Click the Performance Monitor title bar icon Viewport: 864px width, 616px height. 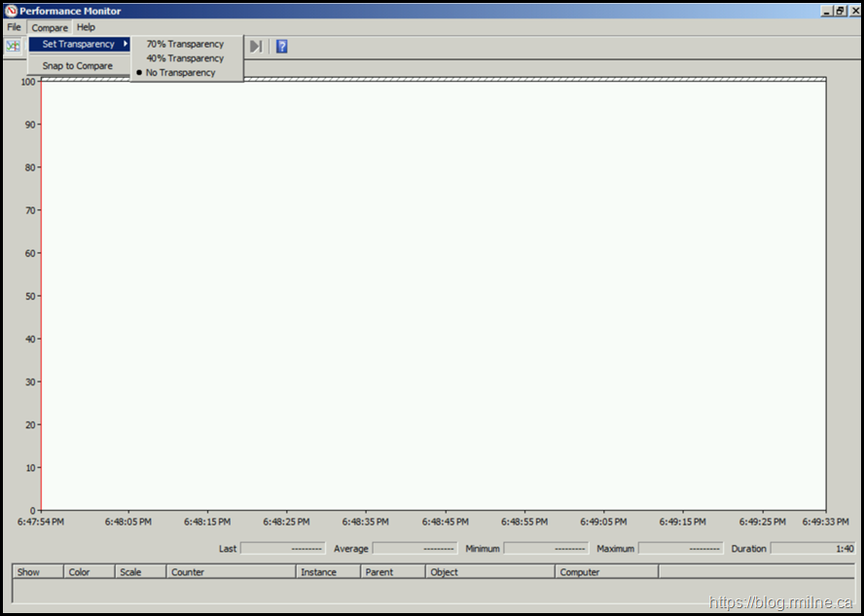[12, 11]
